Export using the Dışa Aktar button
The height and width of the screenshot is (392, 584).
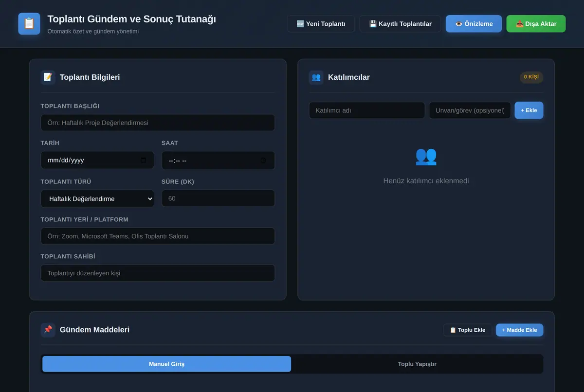coord(536,24)
